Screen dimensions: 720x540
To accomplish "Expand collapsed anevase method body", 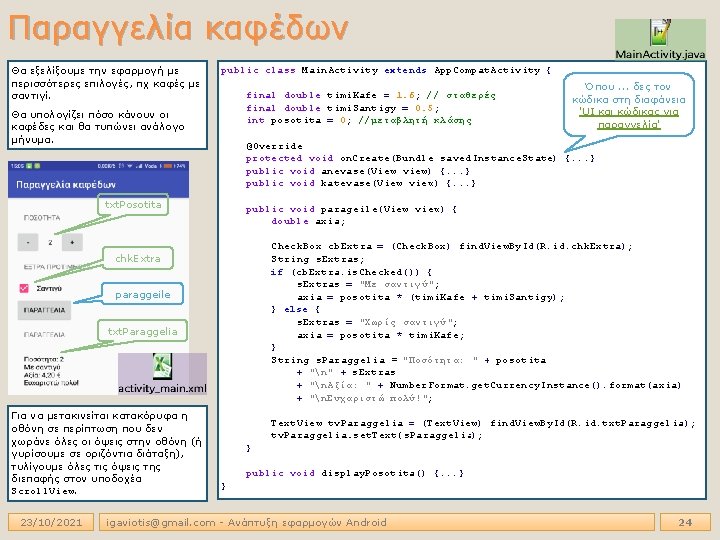I will pos(455,171).
